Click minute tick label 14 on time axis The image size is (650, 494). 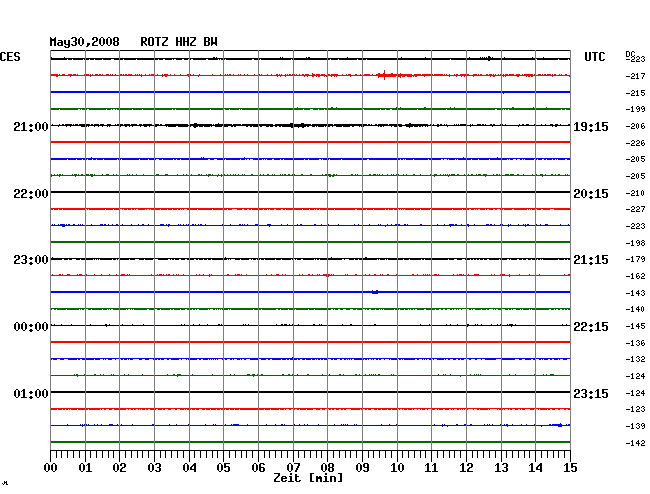pos(535,468)
